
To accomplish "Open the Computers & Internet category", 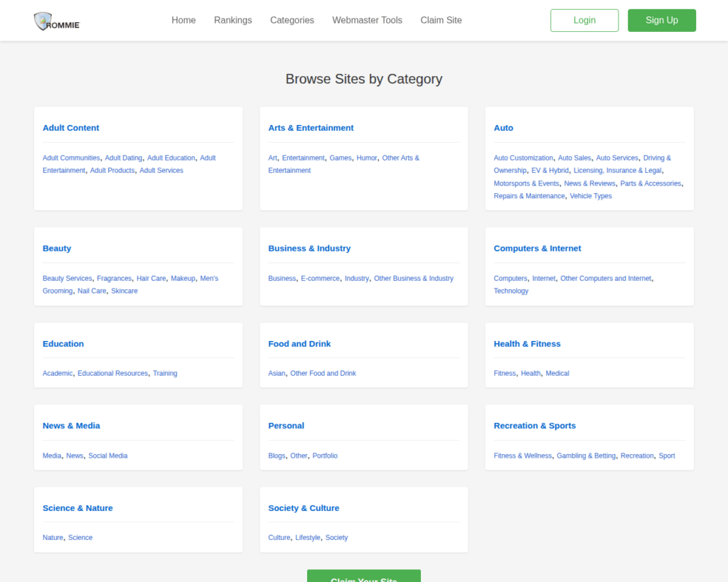I will tap(537, 248).
